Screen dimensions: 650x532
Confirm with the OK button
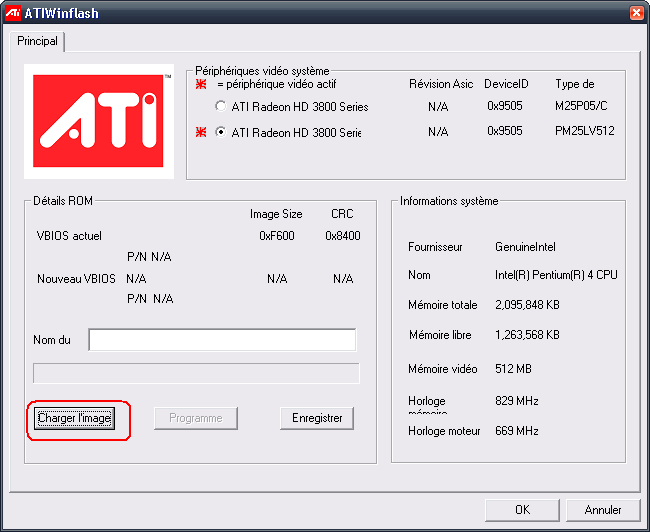(522, 509)
